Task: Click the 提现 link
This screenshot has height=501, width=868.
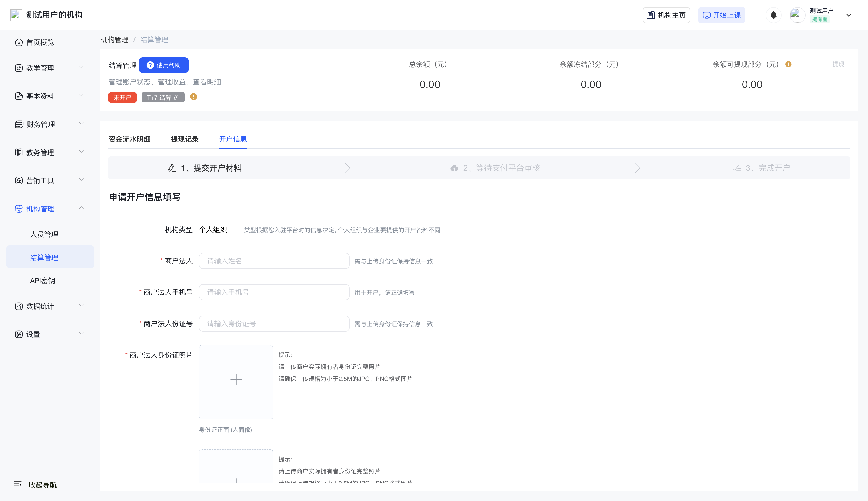Action: (838, 64)
